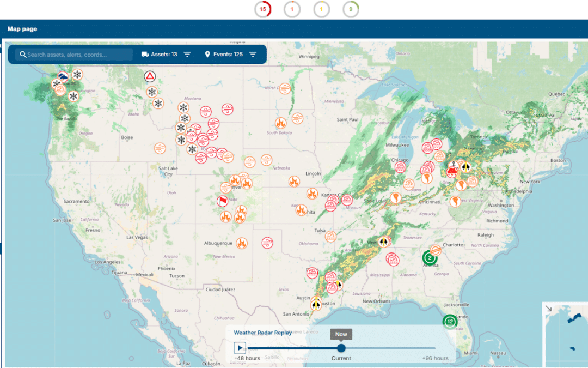Screen dimensions: 588x368
Task: Select a fire event icon near Denver
Action: coord(234,179)
